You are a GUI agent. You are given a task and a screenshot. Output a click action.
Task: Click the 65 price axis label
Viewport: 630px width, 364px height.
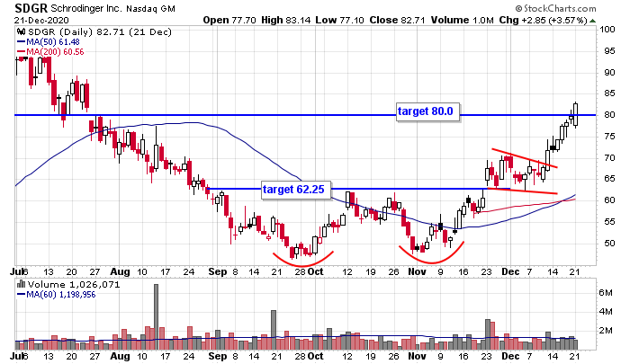pos(609,179)
